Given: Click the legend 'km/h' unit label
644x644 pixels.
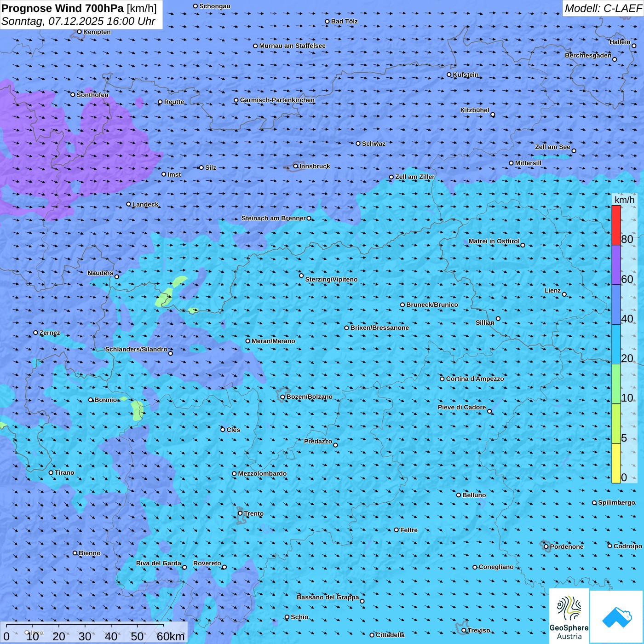Looking at the screenshot, I should 624,200.
